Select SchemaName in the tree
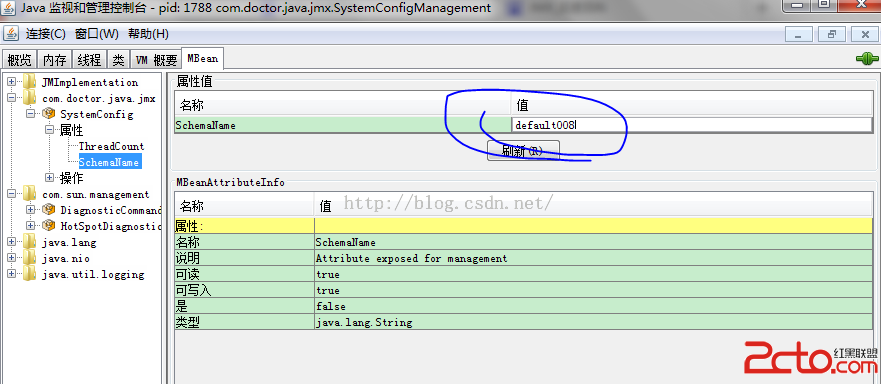881x384 pixels. coord(109,162)
